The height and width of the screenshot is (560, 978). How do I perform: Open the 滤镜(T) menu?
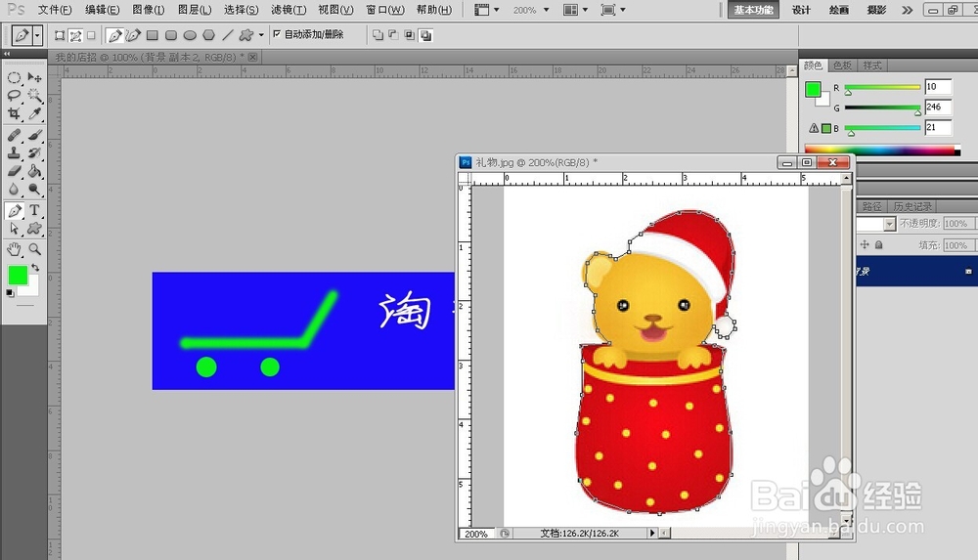[289, 10]
